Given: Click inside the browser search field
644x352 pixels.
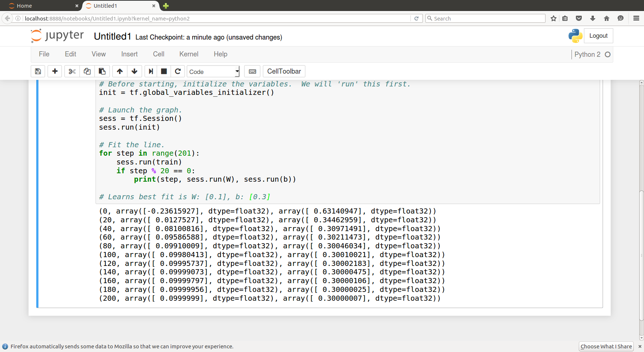Looking at the screenshot, I should 485,18.
